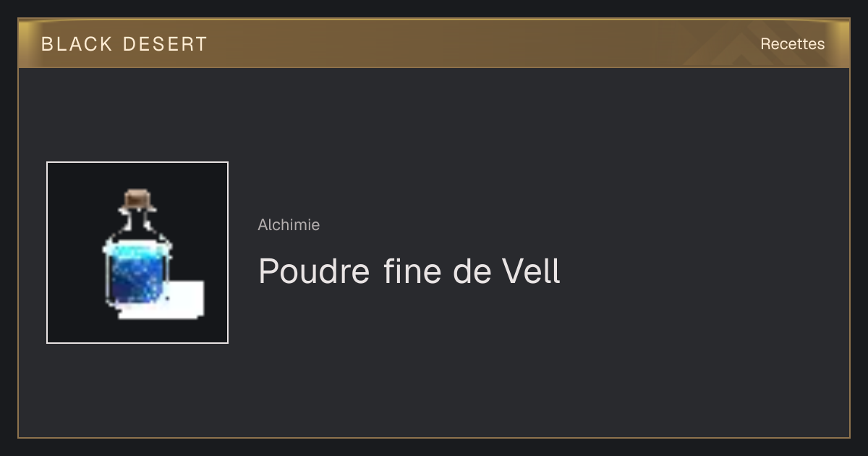Click the BLACK DESERT site title
Screen dimensions: 868x456
click(124, 44)
